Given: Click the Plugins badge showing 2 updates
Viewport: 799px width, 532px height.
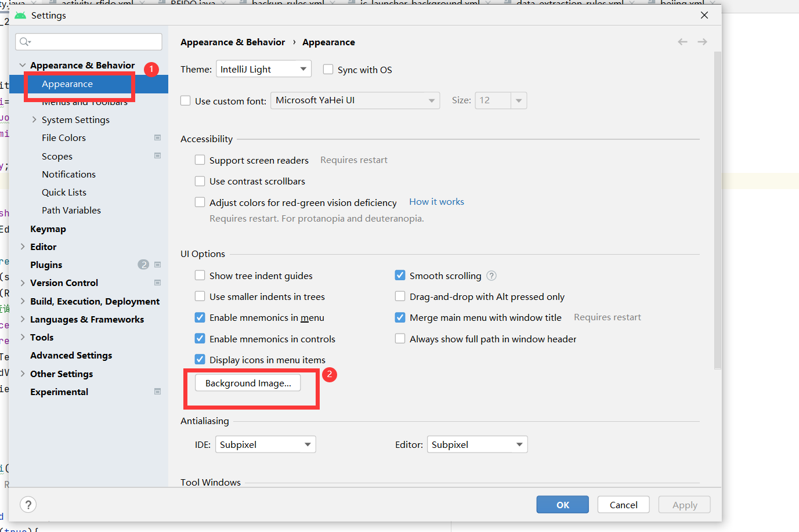Looking at the screenshot, I should pos(143,264).
